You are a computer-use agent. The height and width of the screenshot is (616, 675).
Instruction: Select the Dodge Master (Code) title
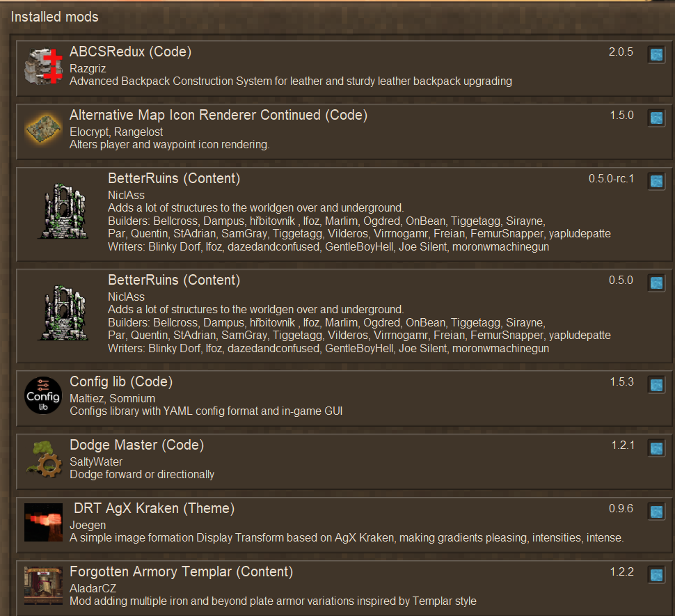pyautogui.click(x=137, y=445)
